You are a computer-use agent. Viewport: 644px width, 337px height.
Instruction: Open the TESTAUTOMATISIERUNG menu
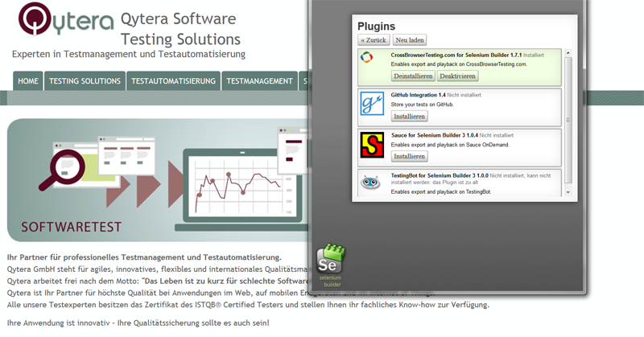point(173,81)
